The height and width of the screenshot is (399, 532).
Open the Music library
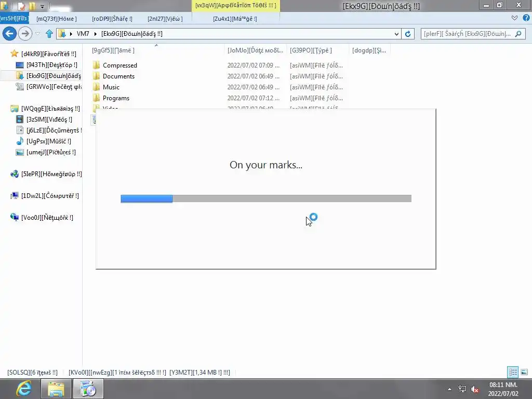[48, 141]
